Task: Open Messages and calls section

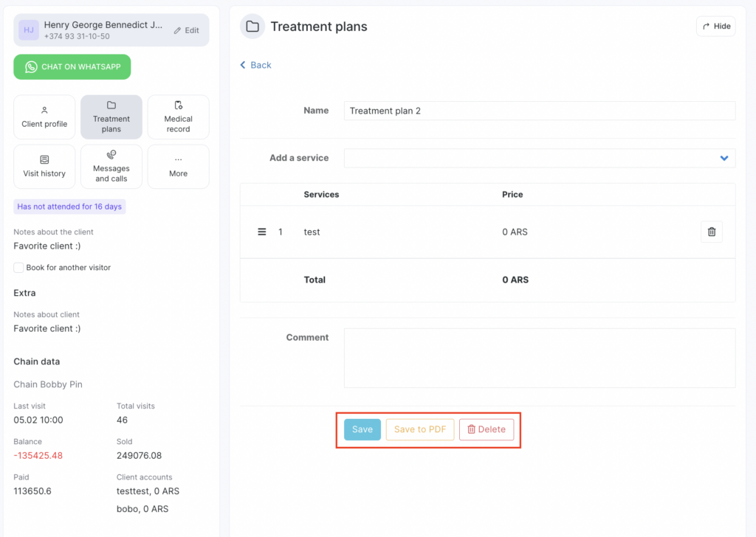Action: pos(111,166)
